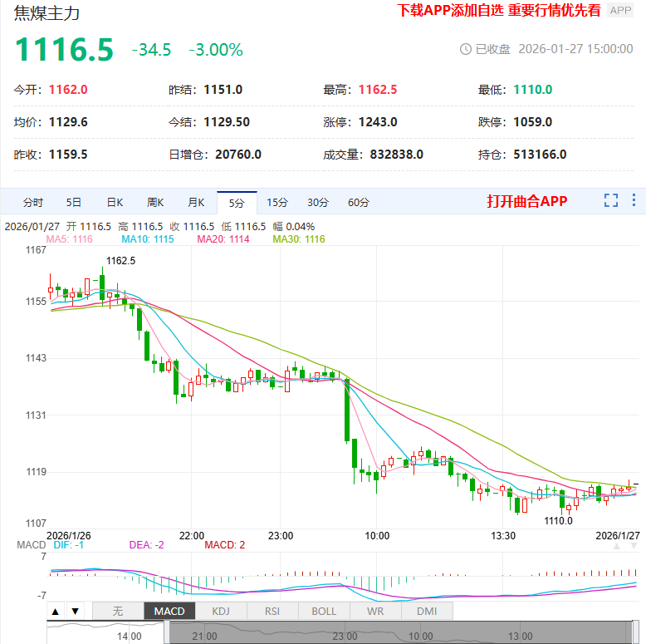Click 下载APP添加自选 重要行情优先看 link
646x644 pixels.
[498, 10]
